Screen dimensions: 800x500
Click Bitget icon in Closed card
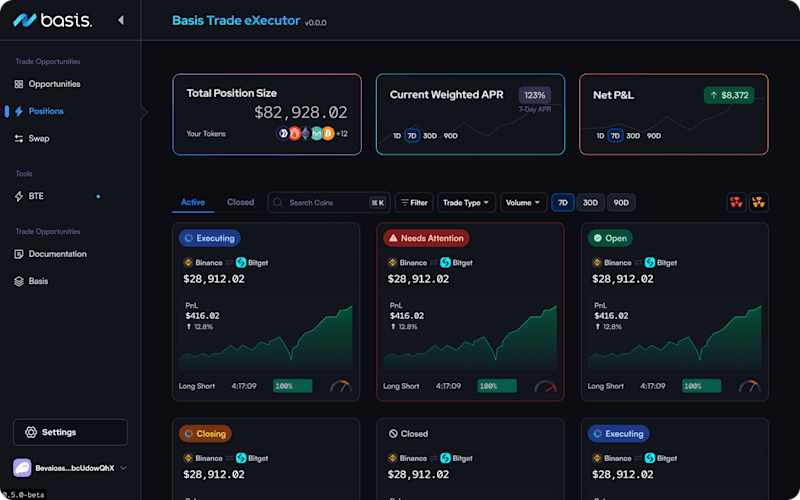pos(445,458)
